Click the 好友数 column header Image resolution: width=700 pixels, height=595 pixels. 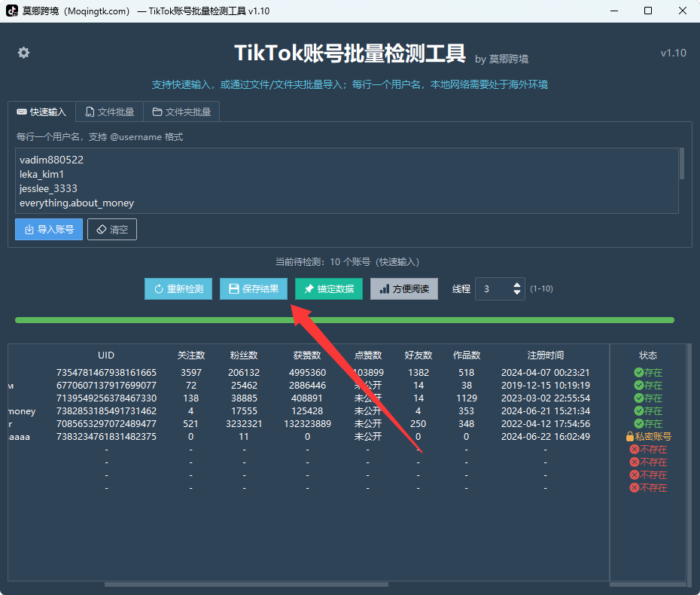(418, 355)
